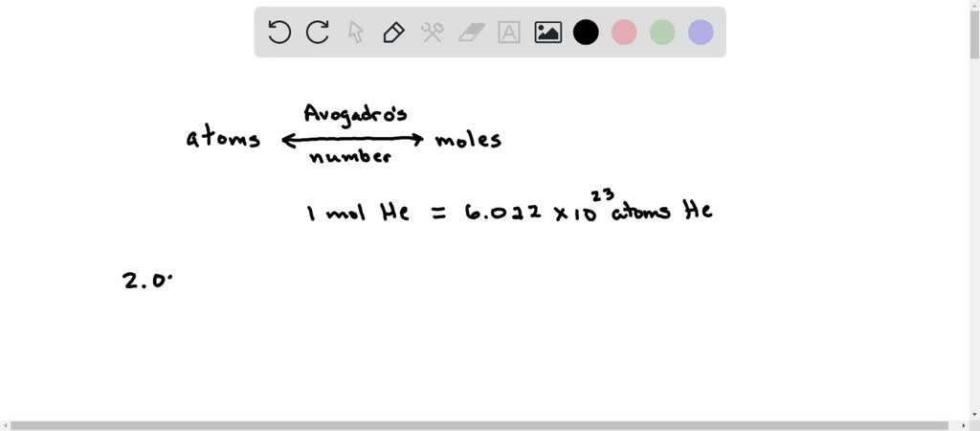Click the handwritten word 'Avogadro's'
This screenshot has width=980, height=431.
click(356, 115)
